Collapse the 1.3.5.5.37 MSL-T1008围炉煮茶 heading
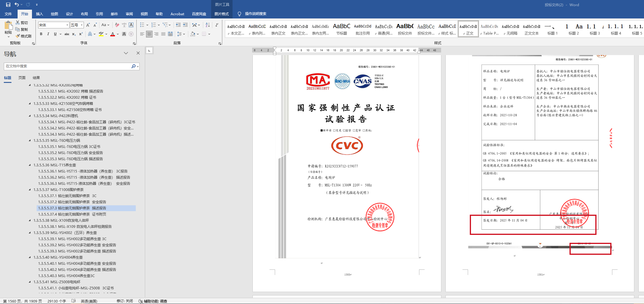This screenshot has height=304, width=644. [30, 190]
